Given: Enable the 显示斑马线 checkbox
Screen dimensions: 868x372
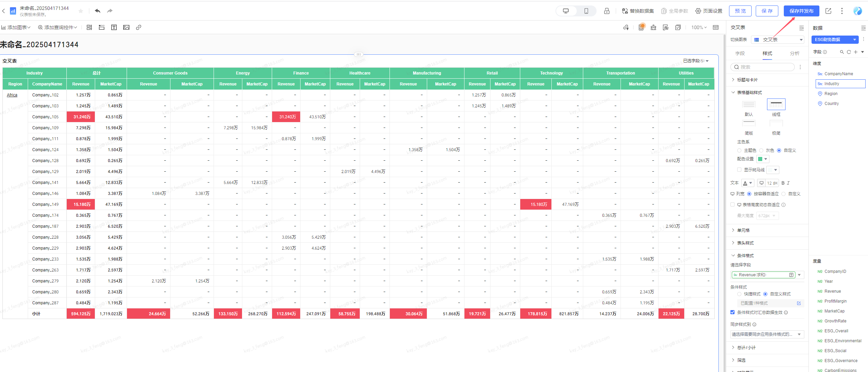Looking at the screenshot, I should (739, 170).
